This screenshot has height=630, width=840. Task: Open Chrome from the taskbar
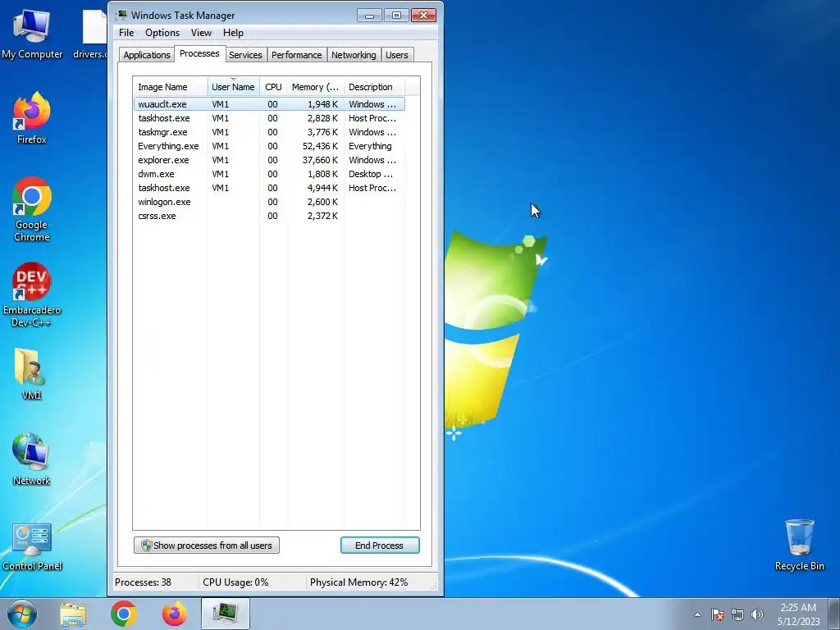pyautogui.click(x=124, y=614)
